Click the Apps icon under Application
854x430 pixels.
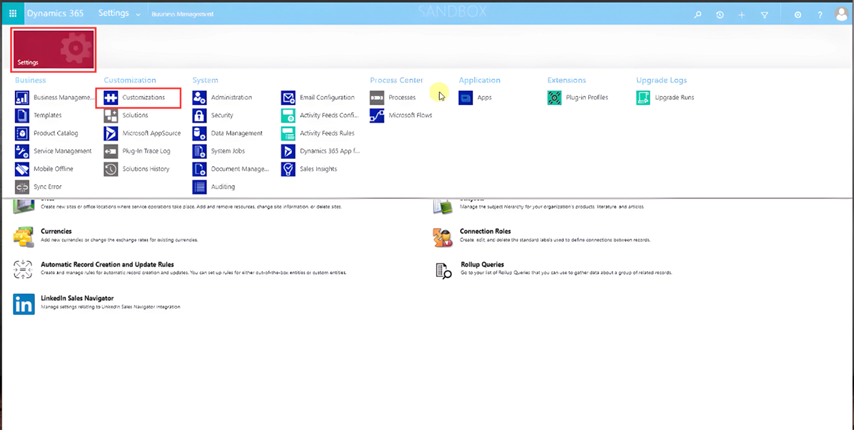click(466, 98)
